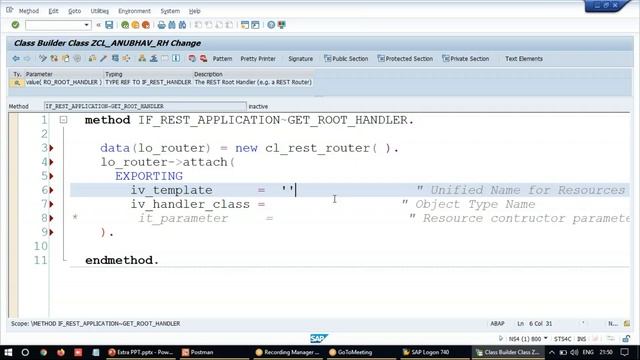Open the Windows Start menu
Viewport: 640px width, 360px height.
[8, 352]
